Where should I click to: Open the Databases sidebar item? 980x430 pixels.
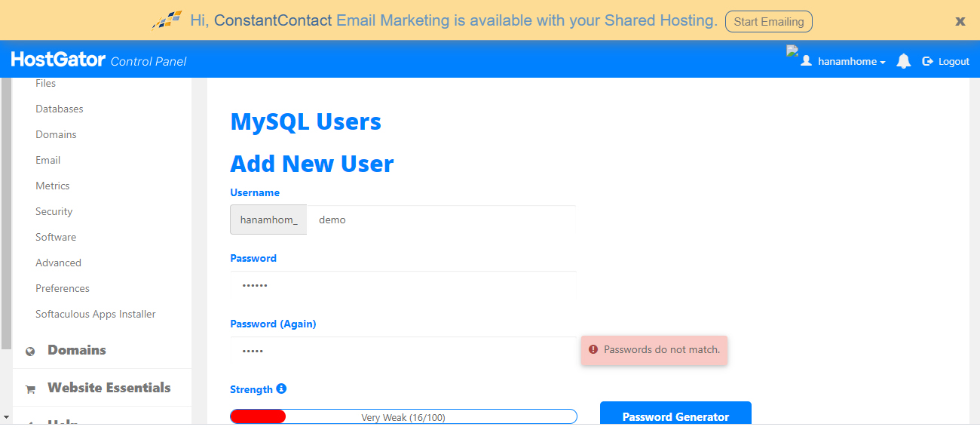point(60,109)
